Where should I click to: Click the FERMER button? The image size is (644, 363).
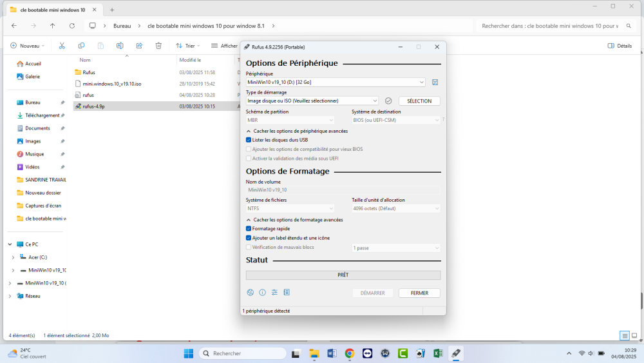[419, 293]
